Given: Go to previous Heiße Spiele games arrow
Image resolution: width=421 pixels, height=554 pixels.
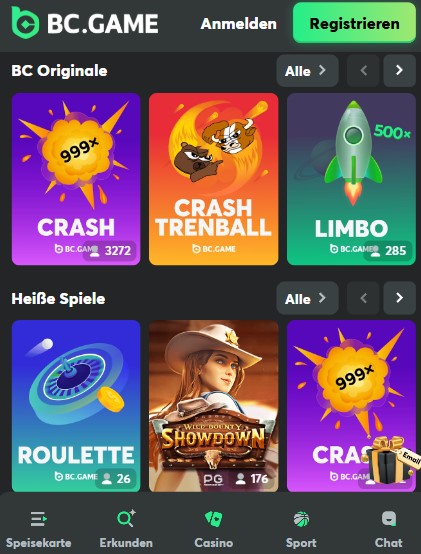Looking at the screenshot, I should tap(363, 298).
